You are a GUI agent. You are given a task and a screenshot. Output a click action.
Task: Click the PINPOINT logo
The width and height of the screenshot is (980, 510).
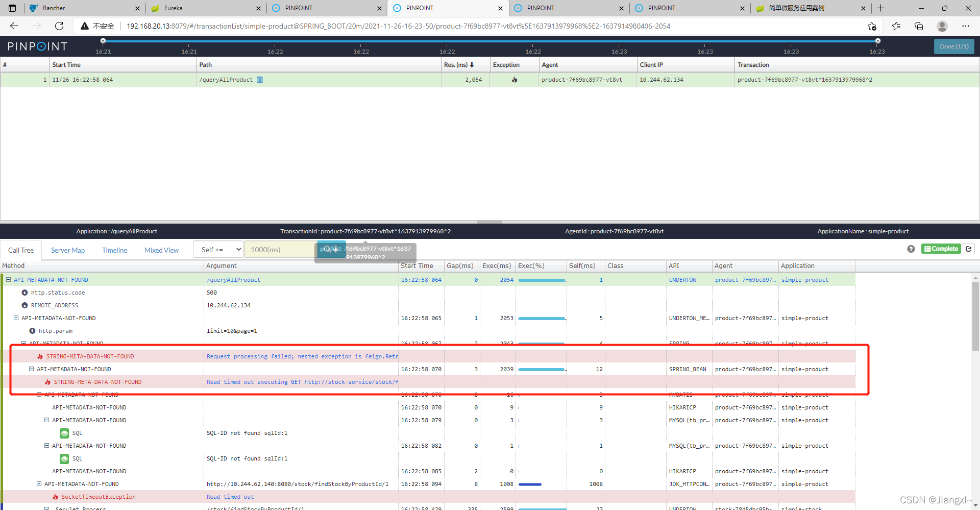click(37, 46)
